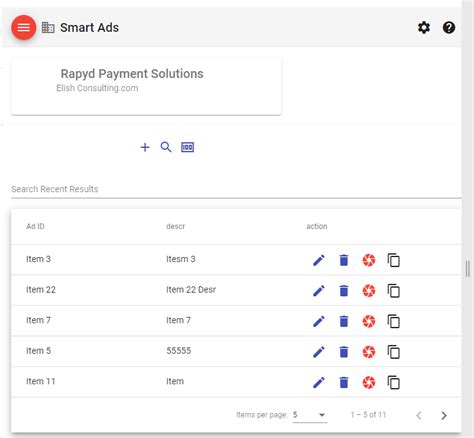Screen dimensions: 474x438
Task: Go to previous page of results
Action: pyautogui.click(x=419, y=415)
